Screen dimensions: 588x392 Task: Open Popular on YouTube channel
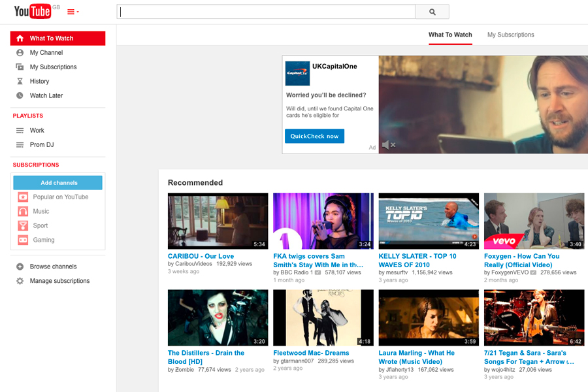tap(60, 197)
